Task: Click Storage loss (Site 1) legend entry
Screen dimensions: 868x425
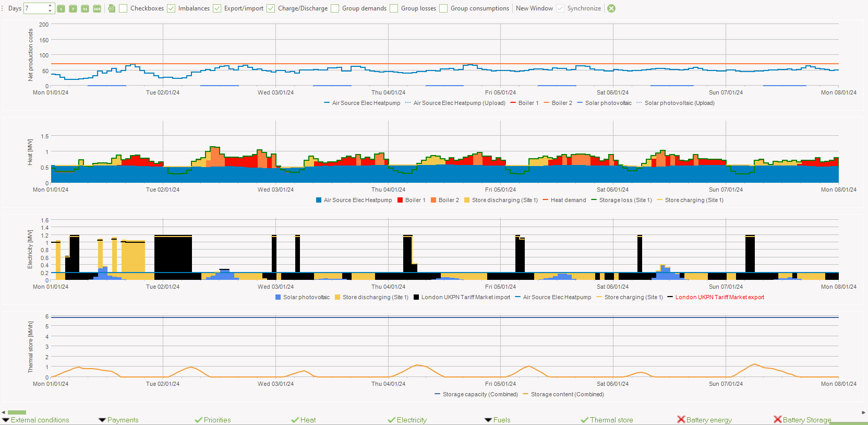Action: (x=621, y=200)
